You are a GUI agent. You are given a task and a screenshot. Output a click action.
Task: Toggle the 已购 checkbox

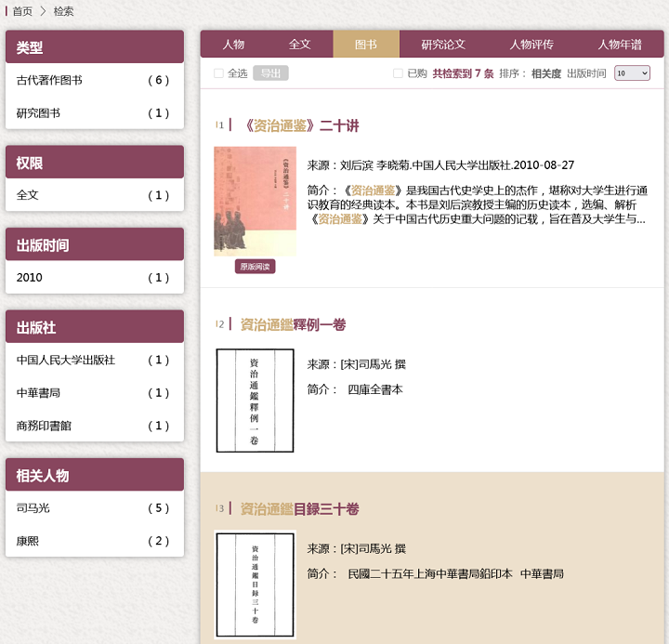(x=398, y=73)
